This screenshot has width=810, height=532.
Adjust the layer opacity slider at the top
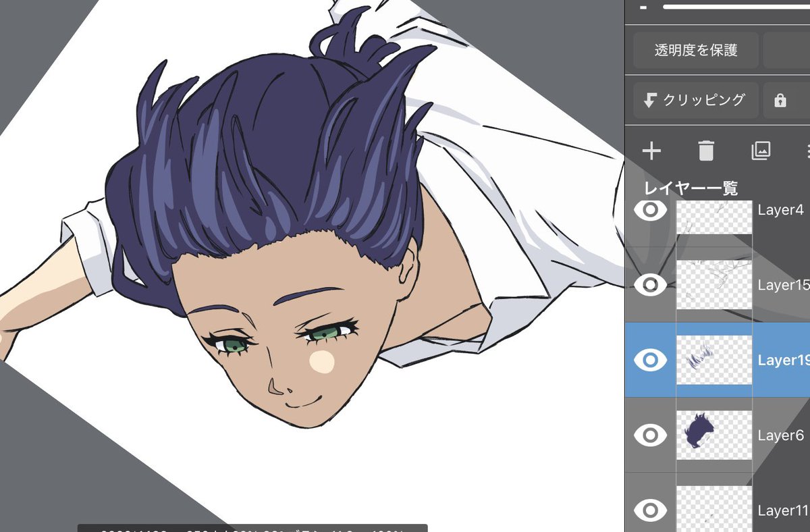(x=736, y=7)
